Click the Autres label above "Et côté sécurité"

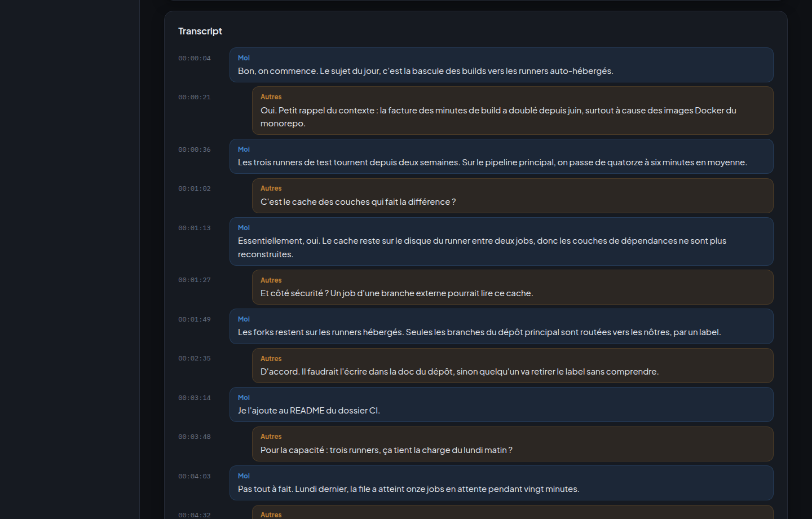pos(271,280)
